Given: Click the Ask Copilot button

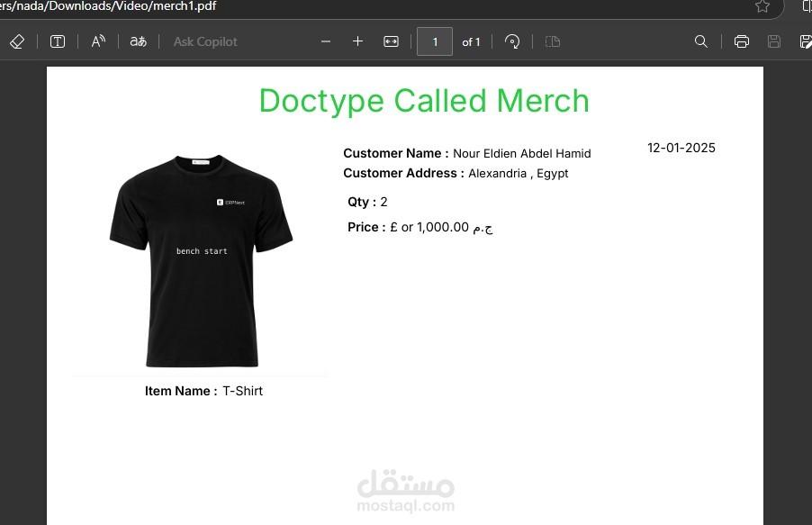Looking at the screenshot, I should pyautogui.click(x=205, y=41).
